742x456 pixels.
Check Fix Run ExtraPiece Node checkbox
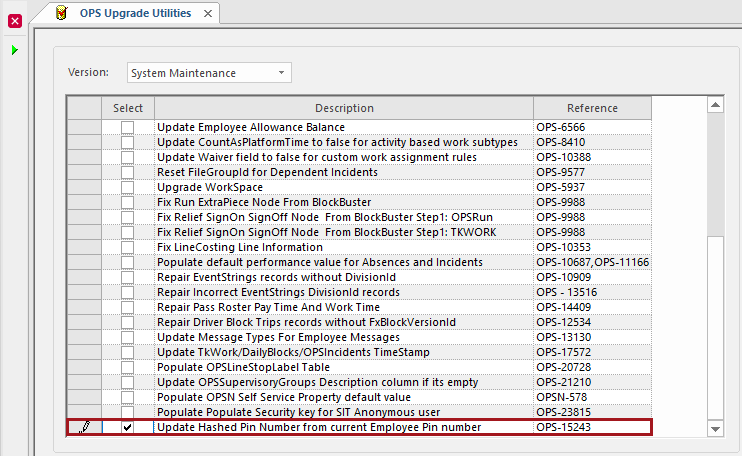127,202
